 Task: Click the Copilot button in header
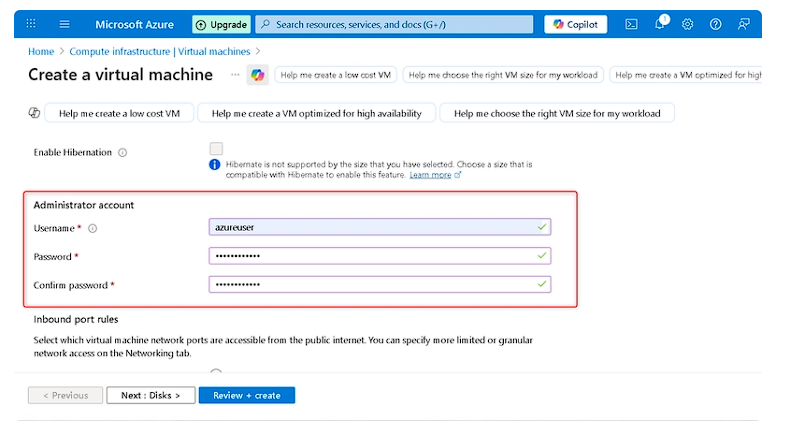(575, 24)
